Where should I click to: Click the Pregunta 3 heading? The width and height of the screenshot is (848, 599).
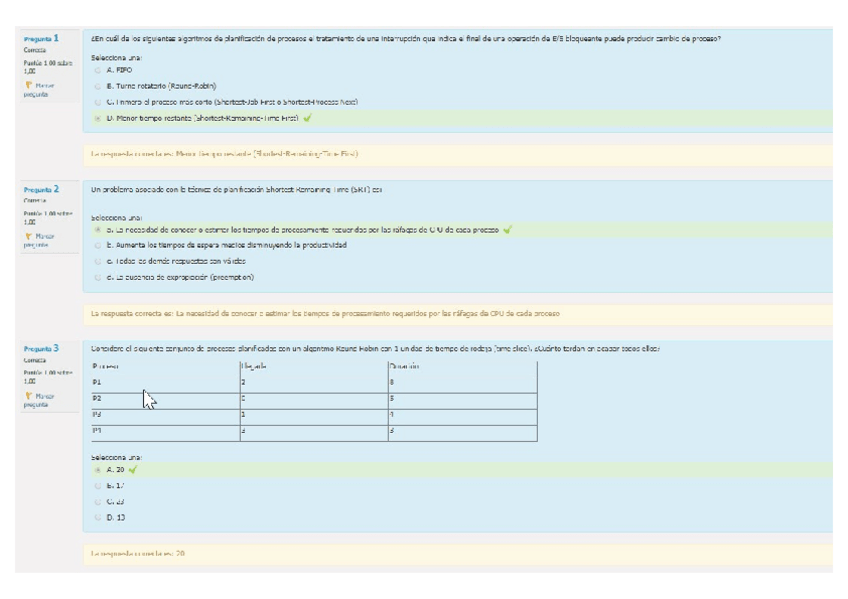(41, 349)
